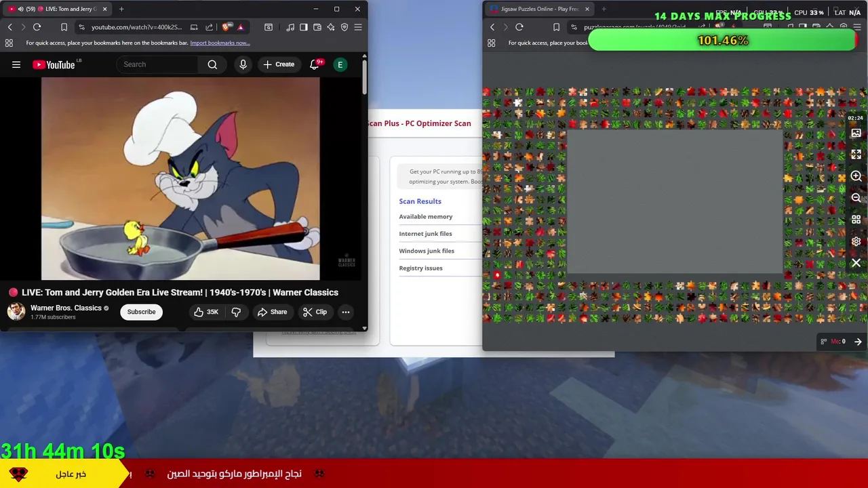Open a new tab in the Jigsaw window
Screen dimensions: 868x488
tap(604, 9)
